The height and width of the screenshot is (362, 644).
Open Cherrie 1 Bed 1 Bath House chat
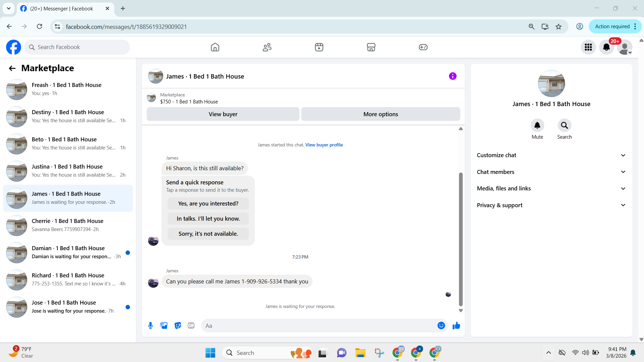click(68, 225)
